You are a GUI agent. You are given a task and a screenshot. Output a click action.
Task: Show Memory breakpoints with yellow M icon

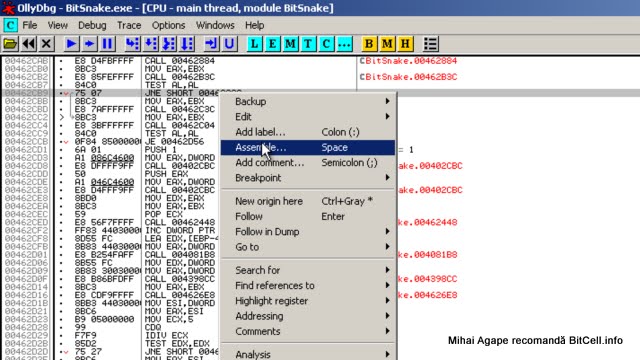click(x=387, y=44)
